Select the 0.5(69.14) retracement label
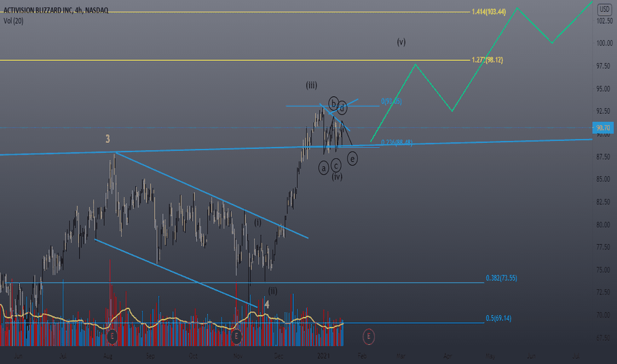 (498, 318)
